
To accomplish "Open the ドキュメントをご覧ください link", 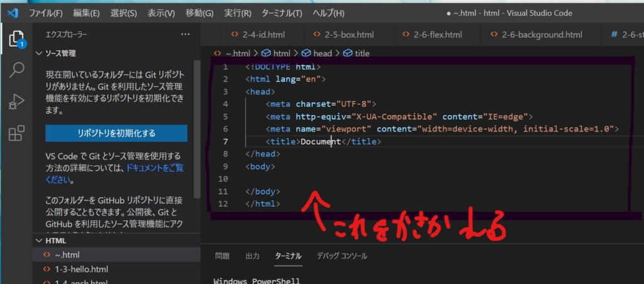I will (155, 168).
